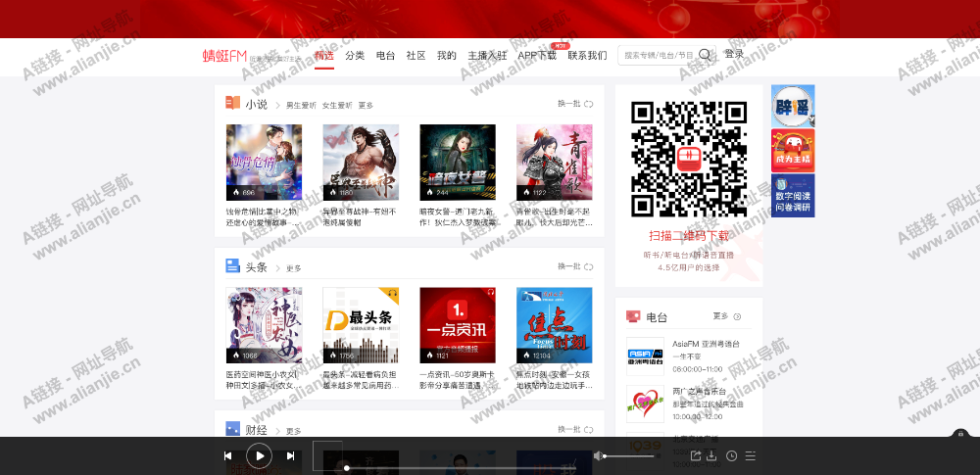Open the 青雀歌 cover thumbnail
The height and width of the screenshot is (475, 980).
coord(555,162)
